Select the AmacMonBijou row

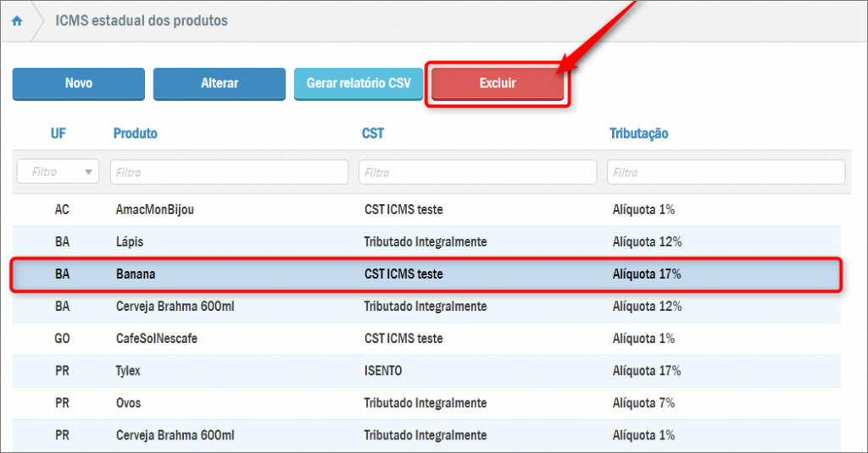(154, 210)
